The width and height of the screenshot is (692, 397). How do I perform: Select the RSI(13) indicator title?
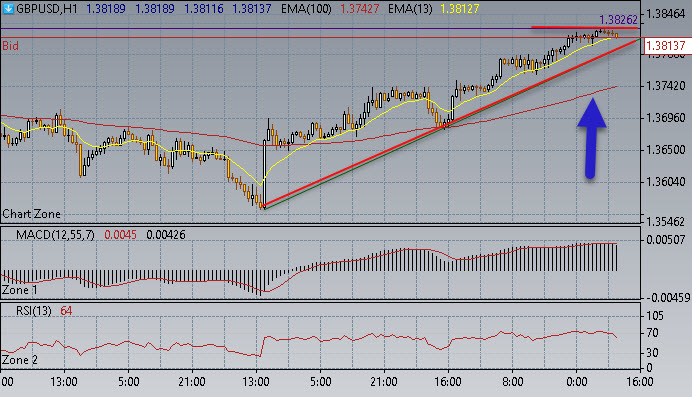coord(34,311)
